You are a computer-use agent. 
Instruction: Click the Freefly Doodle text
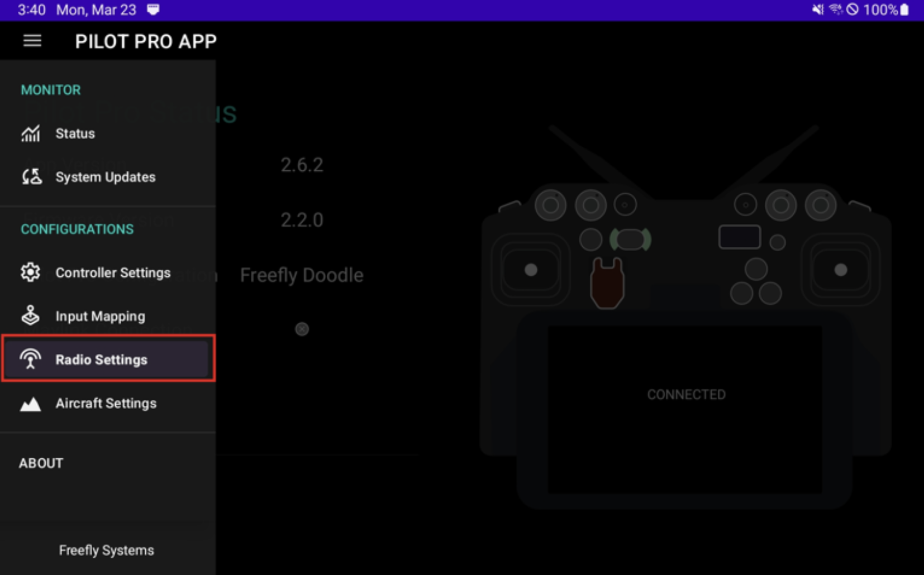302,275
